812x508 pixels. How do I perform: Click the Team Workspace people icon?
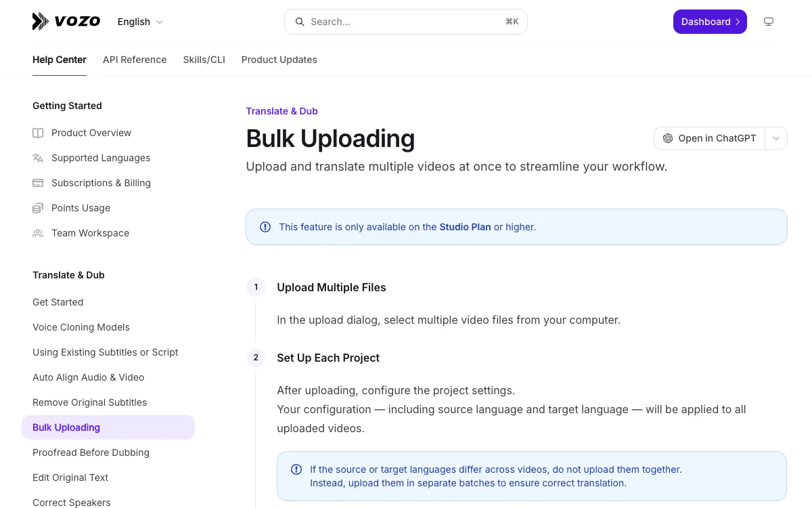pyautogui.click(x=38, y=233)
